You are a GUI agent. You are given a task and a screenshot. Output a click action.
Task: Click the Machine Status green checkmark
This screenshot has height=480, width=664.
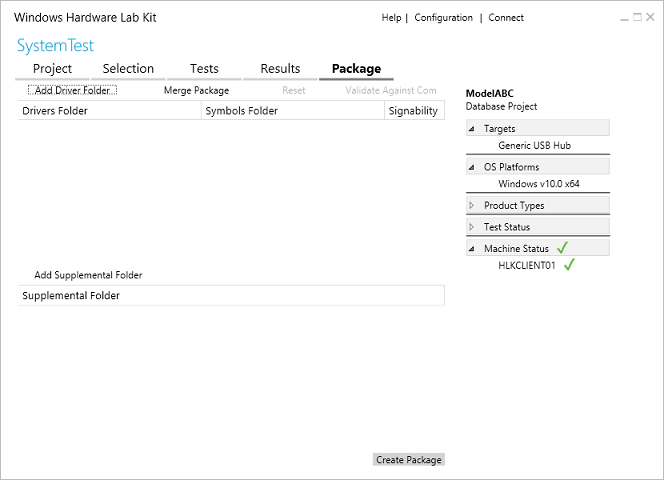coord(562,248)
